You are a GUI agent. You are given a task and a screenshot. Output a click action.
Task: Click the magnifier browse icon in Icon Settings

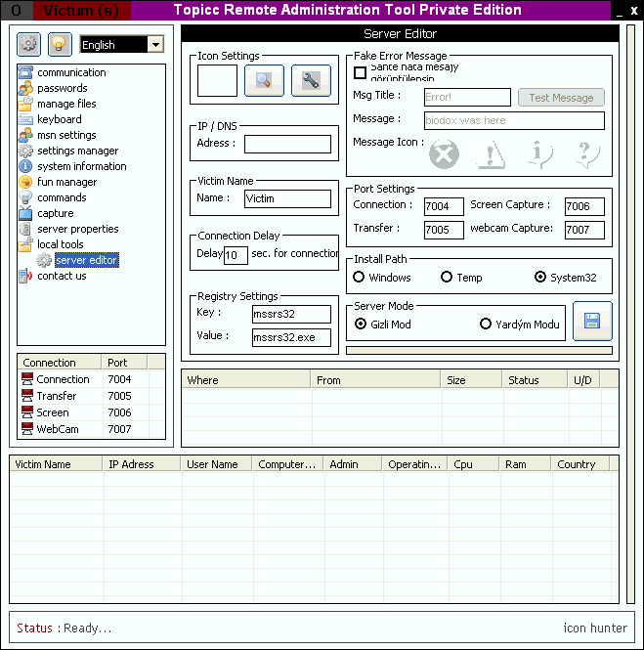(x=264, y=81)
